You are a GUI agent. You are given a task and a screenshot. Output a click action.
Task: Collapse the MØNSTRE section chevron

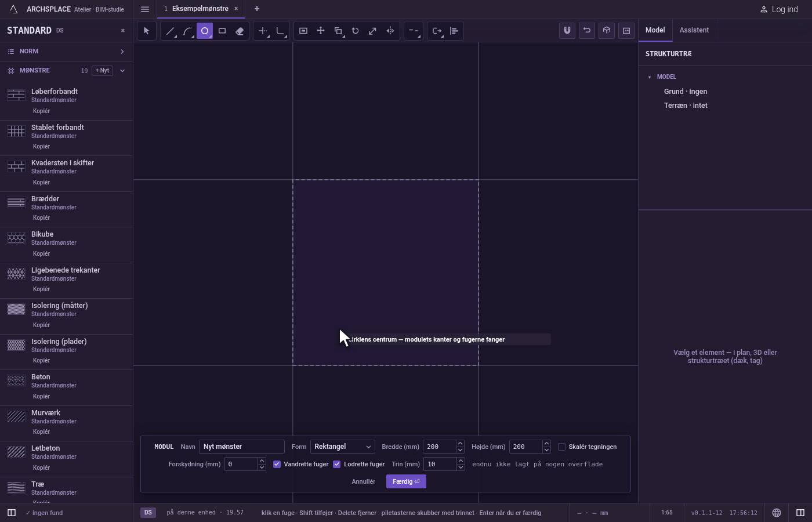point(122,71)
